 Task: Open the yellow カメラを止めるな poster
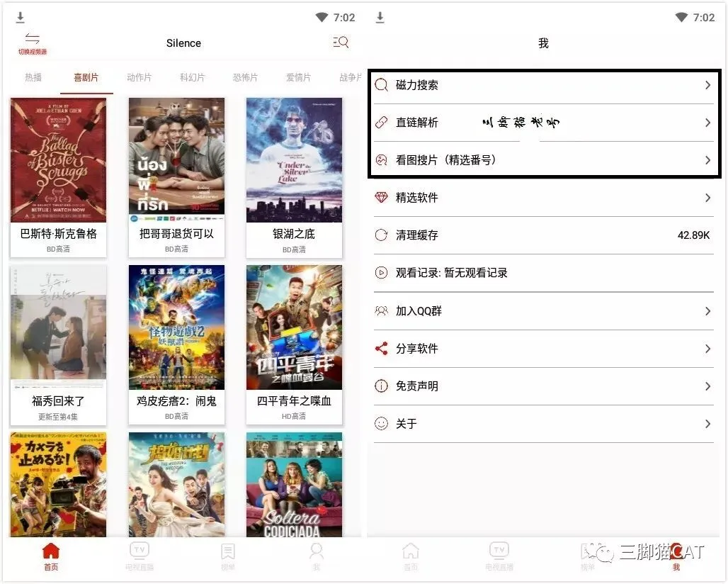[59, 485]
